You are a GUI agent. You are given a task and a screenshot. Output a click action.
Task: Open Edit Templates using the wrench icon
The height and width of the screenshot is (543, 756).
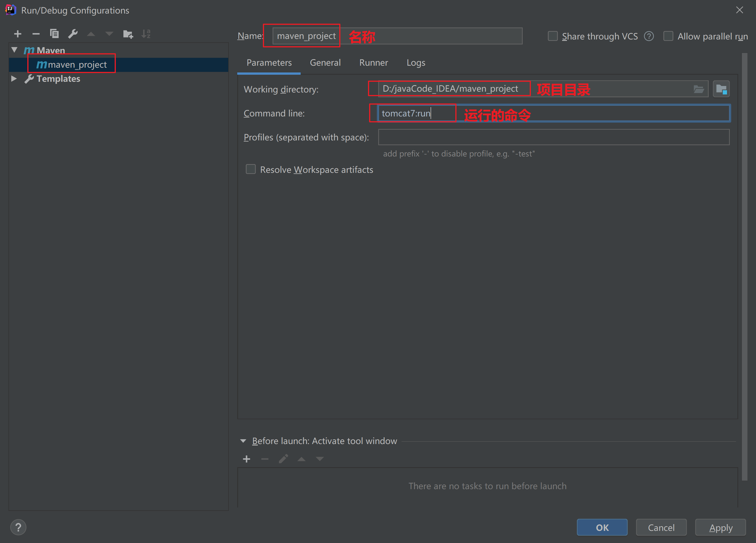(x=73, y=34)
